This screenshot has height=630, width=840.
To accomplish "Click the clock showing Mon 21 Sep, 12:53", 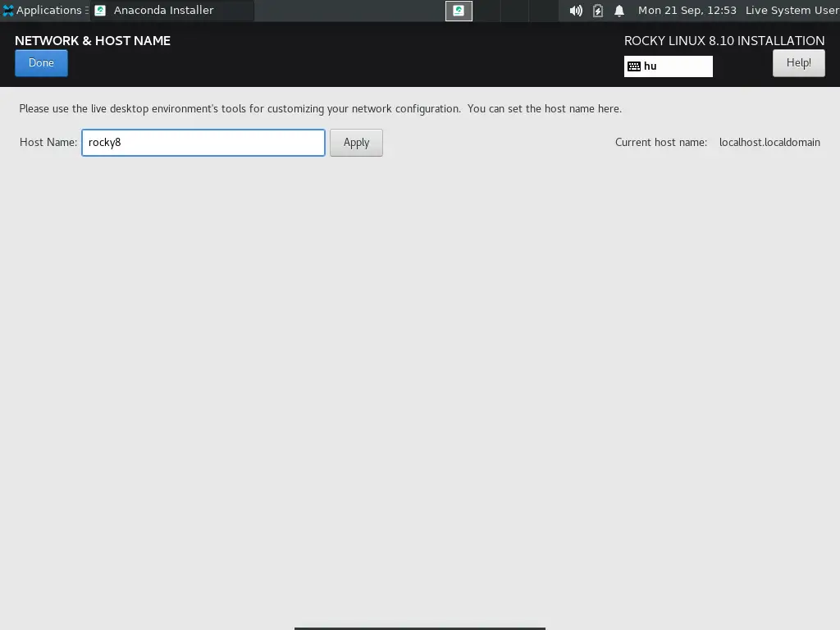I will [x=687, y=10].
